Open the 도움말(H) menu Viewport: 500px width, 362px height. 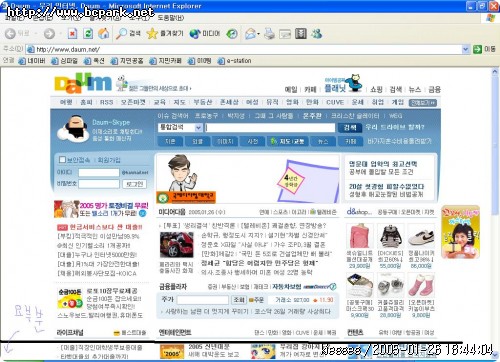click(170, 17)
